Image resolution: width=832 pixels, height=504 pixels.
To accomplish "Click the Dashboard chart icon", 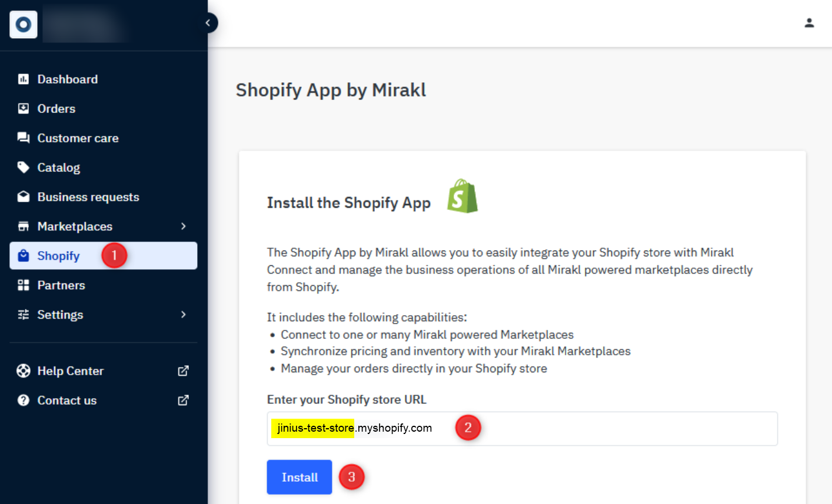I will coord(24,79).
